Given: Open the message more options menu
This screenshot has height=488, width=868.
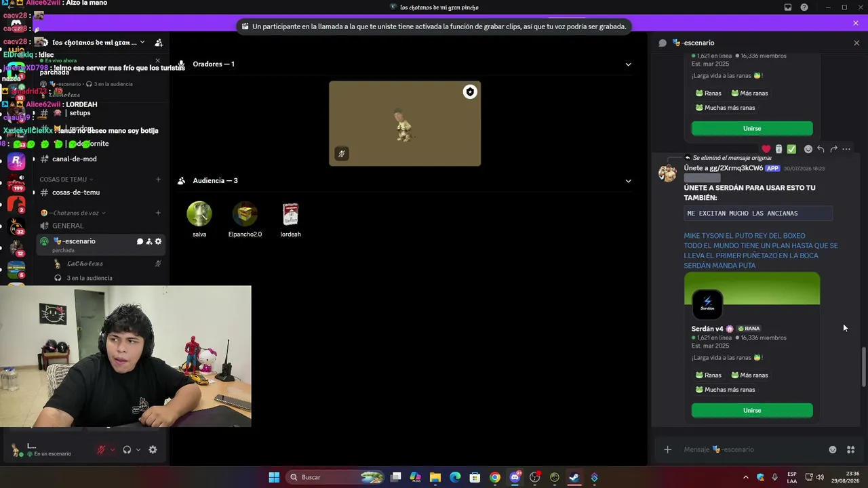Looking at the screenshot, I should (x=846, y=149).
